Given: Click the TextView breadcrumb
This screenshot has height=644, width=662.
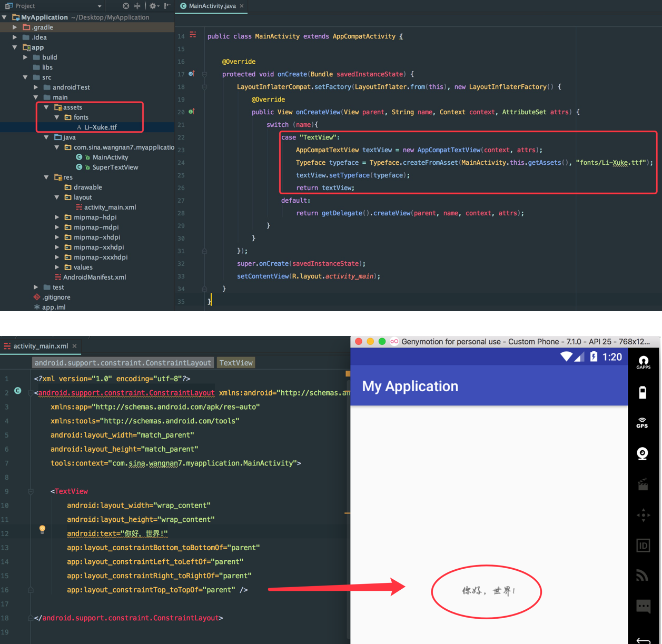Looking at the screenshot, I should pyautogui.click(x=236, y=363).
